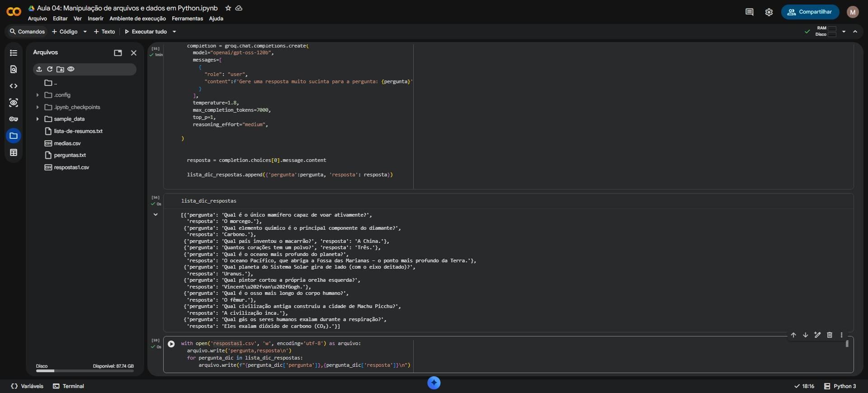This screenshot has height=393, width=868.
Task: Open the lista-de-resumos.txt file
Action: [x=74, y=131]
